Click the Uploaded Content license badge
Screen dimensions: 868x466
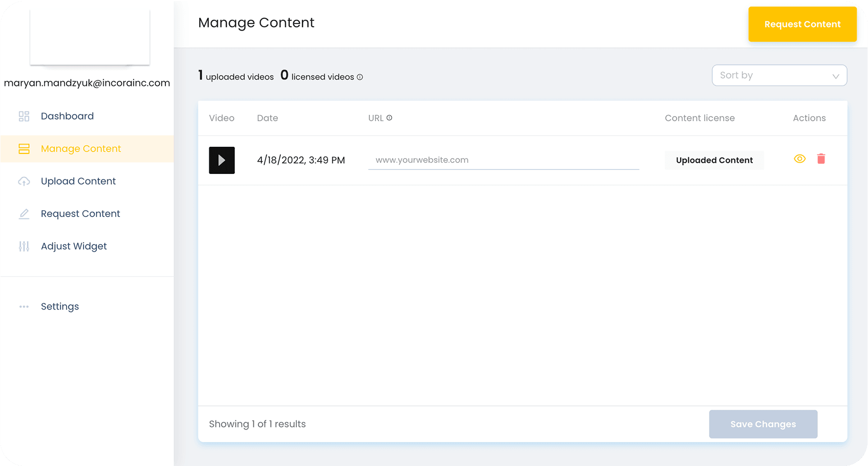pos(714,160)
